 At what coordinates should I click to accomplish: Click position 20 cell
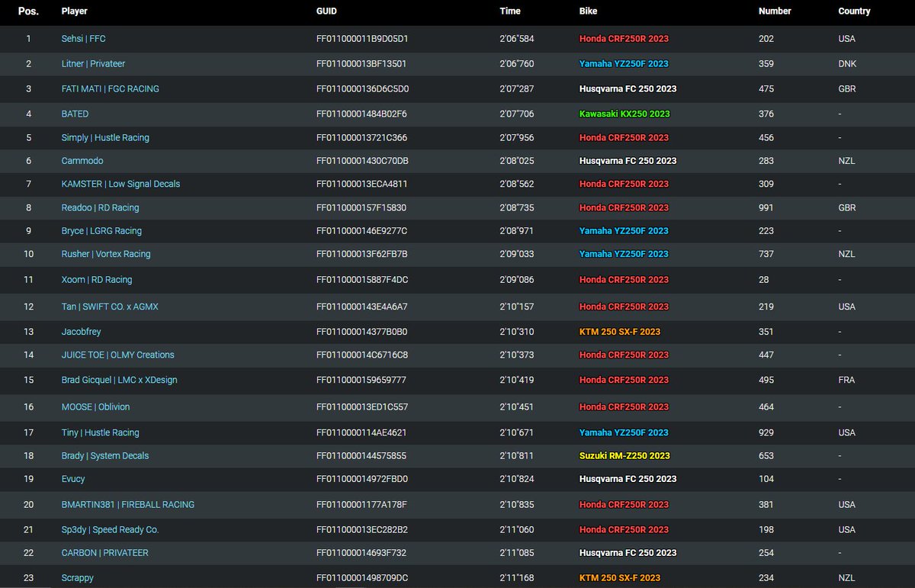[x=29, y=504]
